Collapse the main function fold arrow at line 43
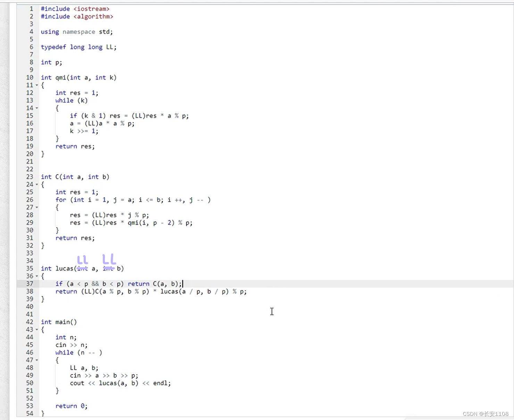The width and height of the screenshot is (514, 420). [x=37, y=330]
